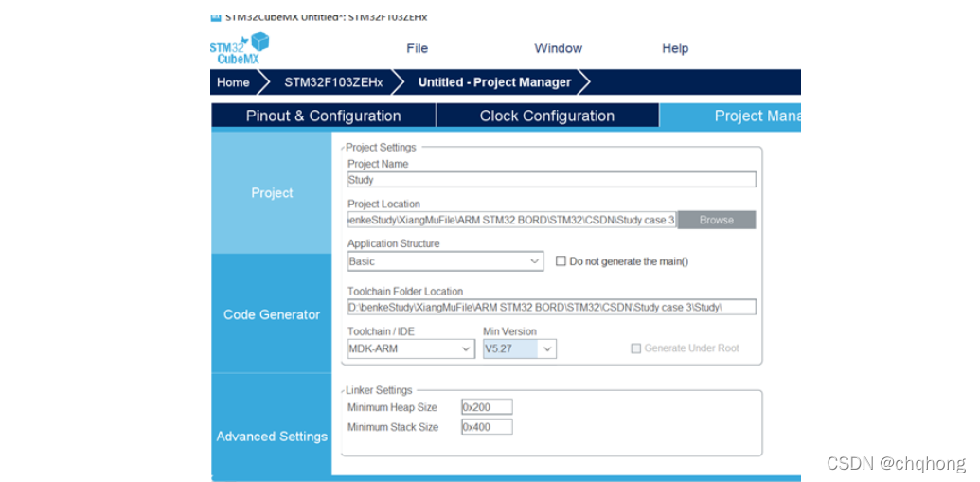Open the Application Structure dropdown
This screenshot has width=980, height=482.
click(446, 261)
